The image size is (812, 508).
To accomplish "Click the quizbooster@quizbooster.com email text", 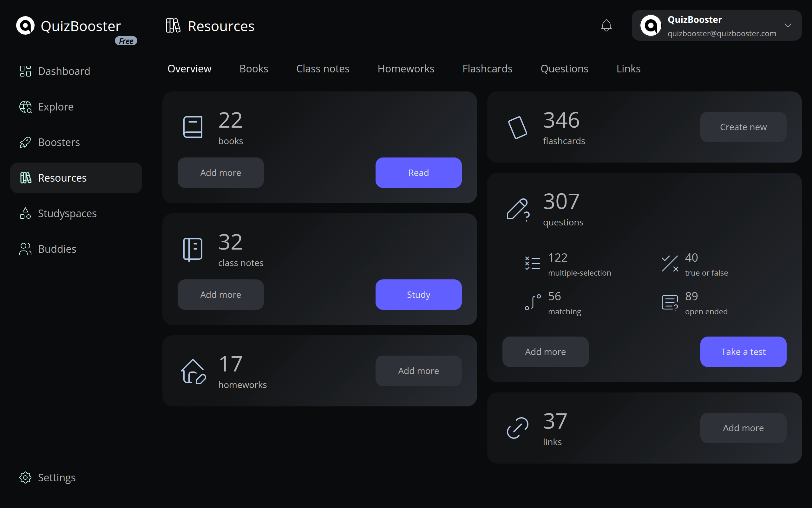I will click(x=722, y=34).
